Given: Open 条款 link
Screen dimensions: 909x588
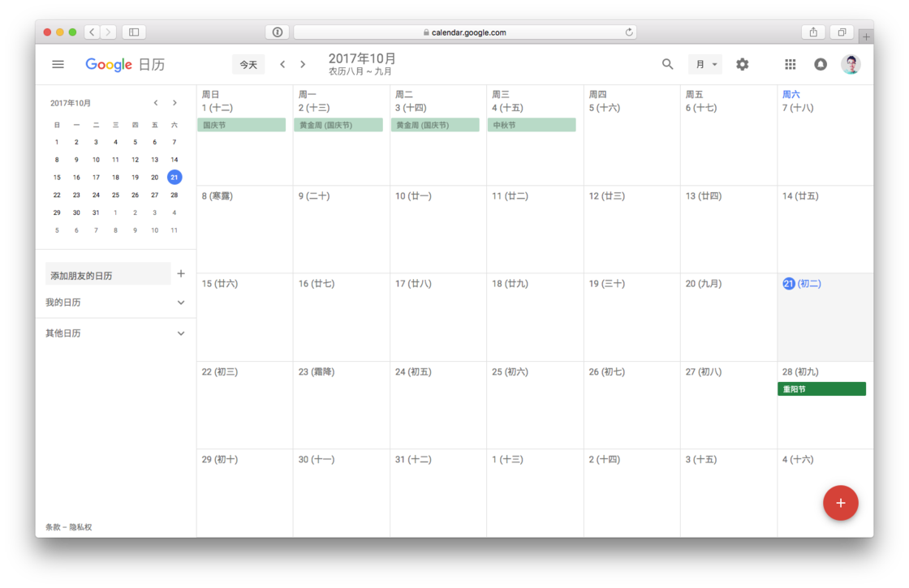Looking at the screenshot, I should click(52, 527).
